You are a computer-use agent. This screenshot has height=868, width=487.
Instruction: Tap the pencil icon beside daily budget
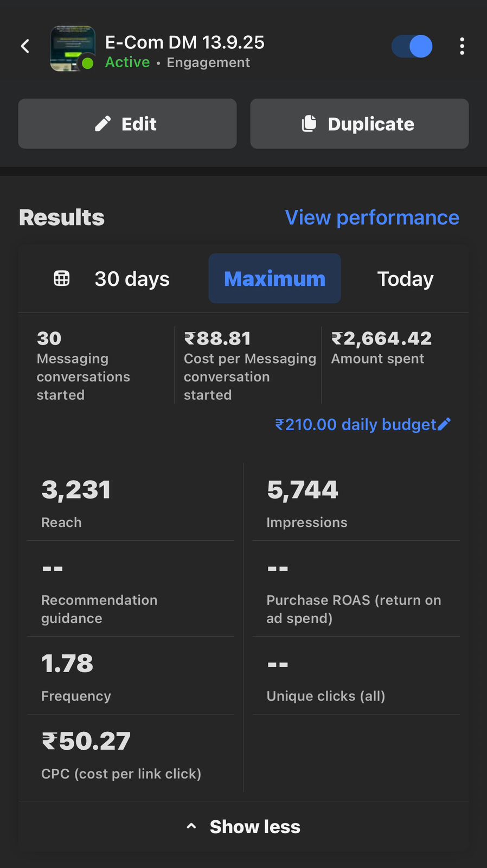[x=444, y=424]
